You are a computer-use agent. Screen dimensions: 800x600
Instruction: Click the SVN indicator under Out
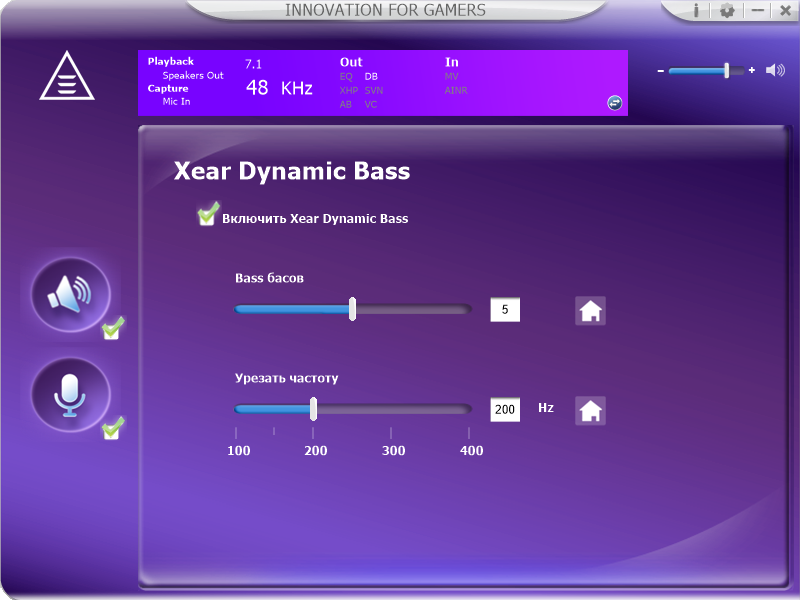[x=373, y=90]
